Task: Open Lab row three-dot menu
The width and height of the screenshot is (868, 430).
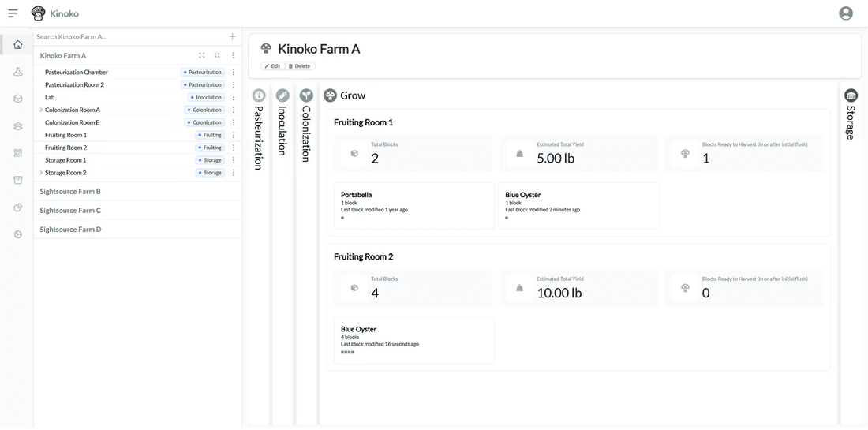Action: coord(233,97)
